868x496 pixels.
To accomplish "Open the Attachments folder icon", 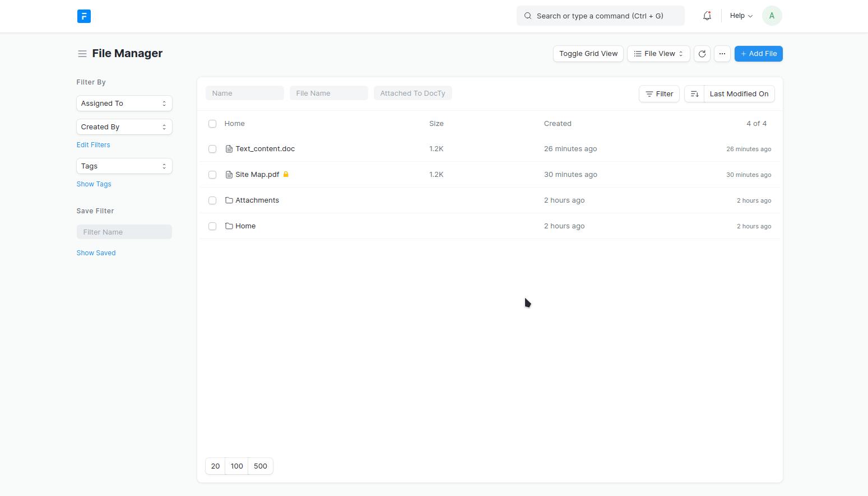I will (x=228, y=200).
